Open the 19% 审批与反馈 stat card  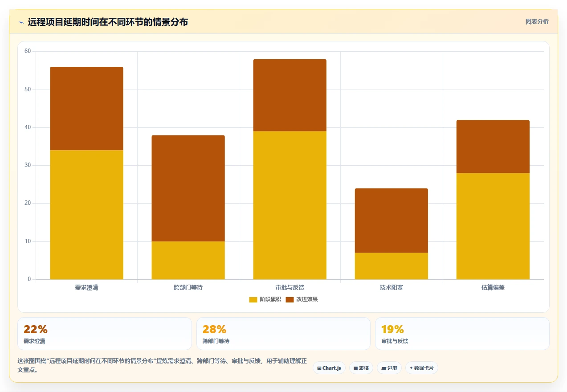(x=462, y=334)
